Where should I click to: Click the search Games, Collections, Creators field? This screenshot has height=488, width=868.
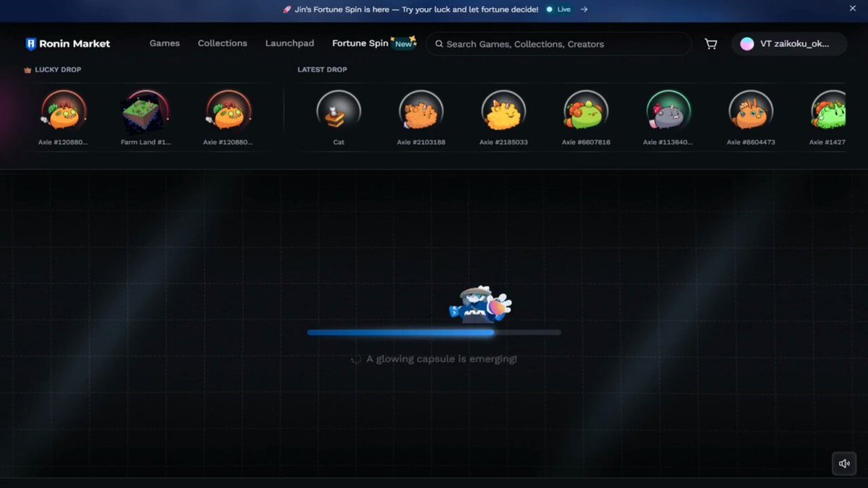point(558,44)
